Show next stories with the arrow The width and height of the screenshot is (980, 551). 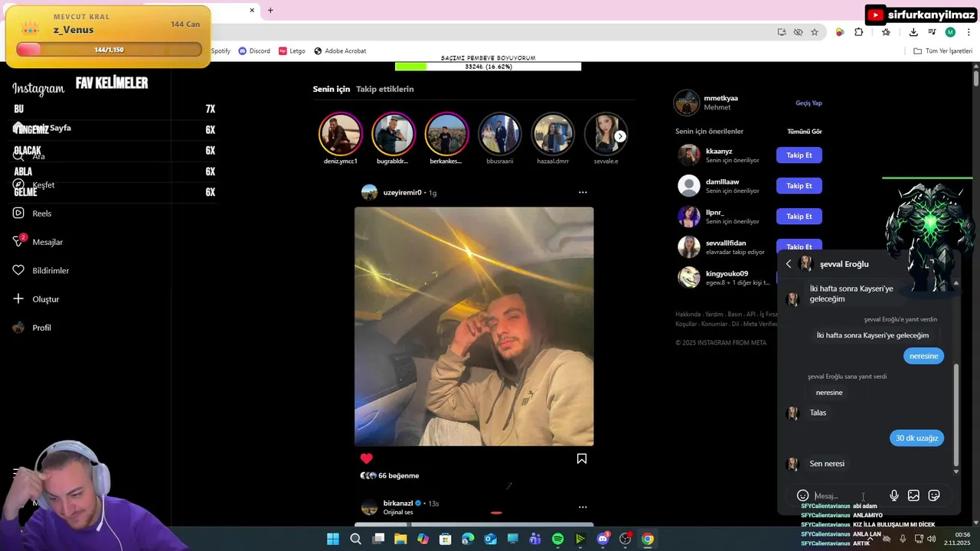tap(620, 136)
